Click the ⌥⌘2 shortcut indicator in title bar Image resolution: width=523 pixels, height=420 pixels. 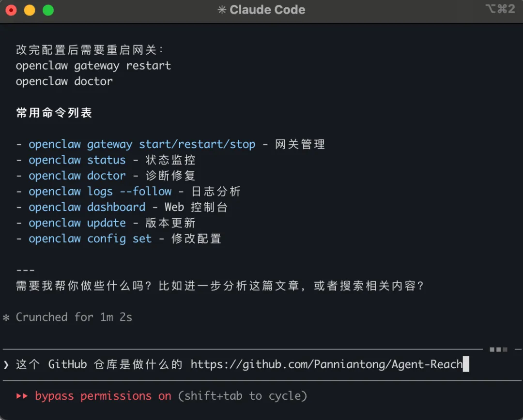click(x=500, y=9)
